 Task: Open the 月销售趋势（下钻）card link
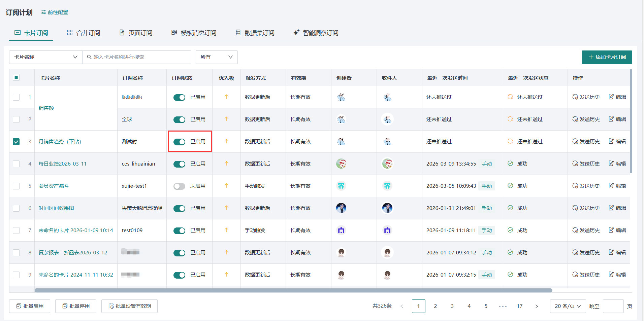click(x=60, y=141)
